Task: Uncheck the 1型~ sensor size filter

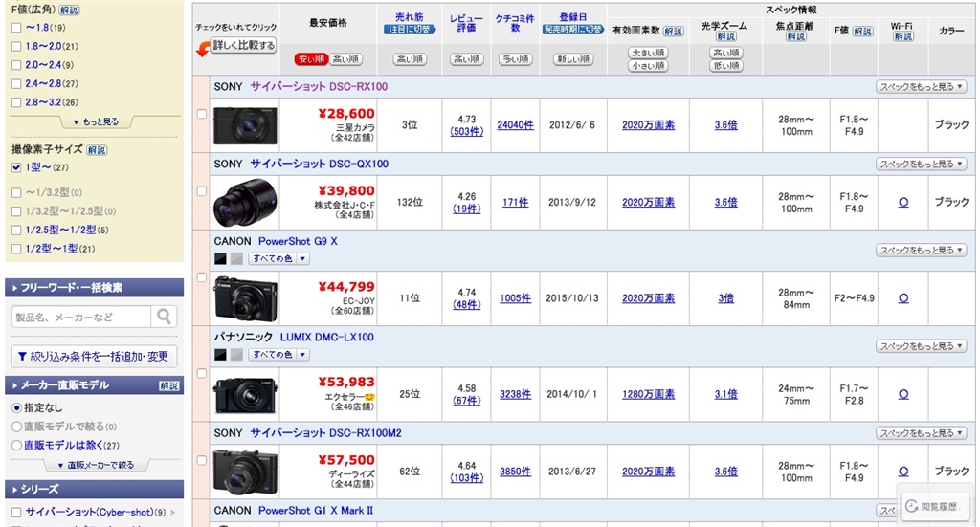Action: click(x=16, y=167)
